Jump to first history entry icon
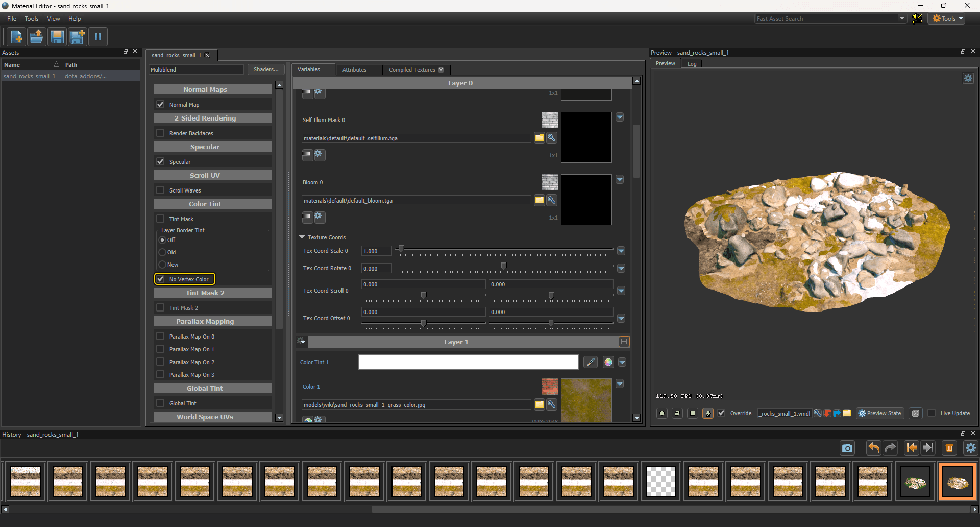The width and height of the screenshot is (980, 527). (x=911, y=448)
